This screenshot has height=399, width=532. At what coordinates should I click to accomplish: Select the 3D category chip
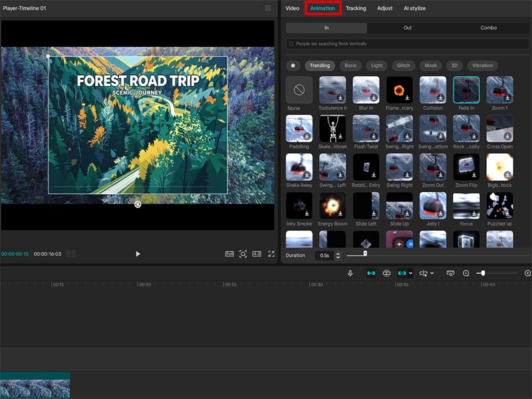click(454, 65)
